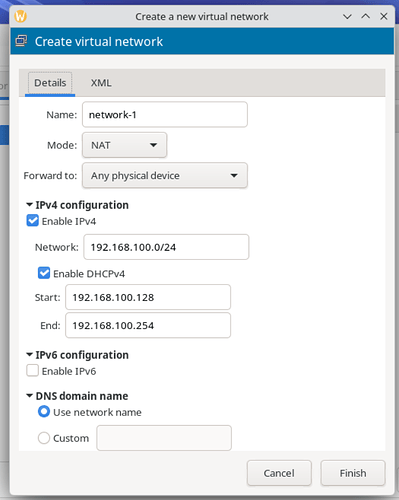399x500 pixels.
Task: Click the DHCP End address field
Action: point(148,325)
